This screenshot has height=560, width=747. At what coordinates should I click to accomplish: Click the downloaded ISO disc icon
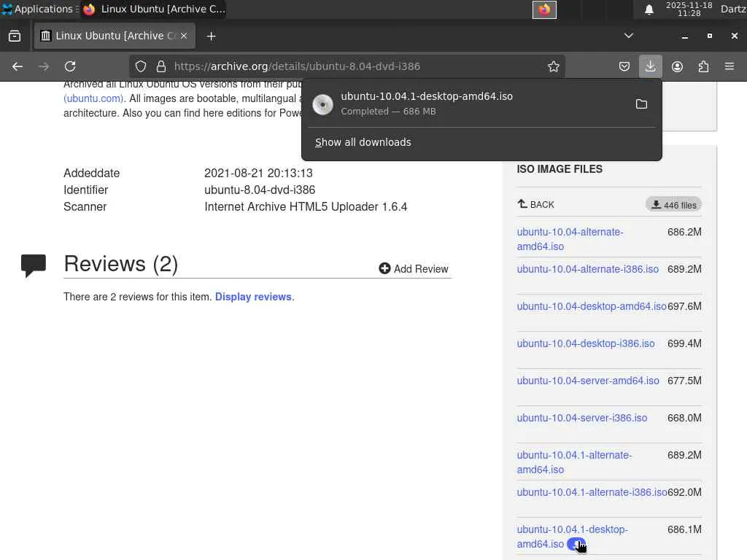[x=322, y=104]
